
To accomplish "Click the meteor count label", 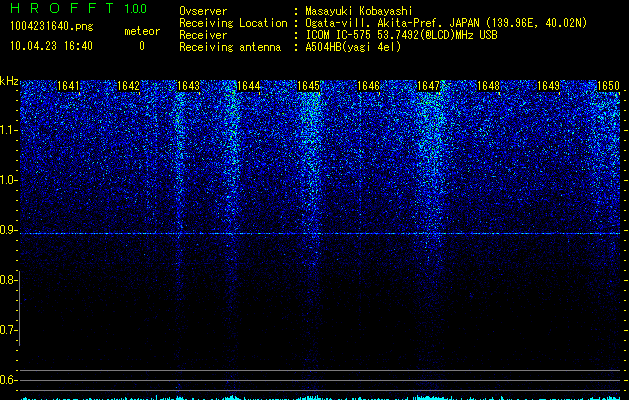I will point(142,31).
